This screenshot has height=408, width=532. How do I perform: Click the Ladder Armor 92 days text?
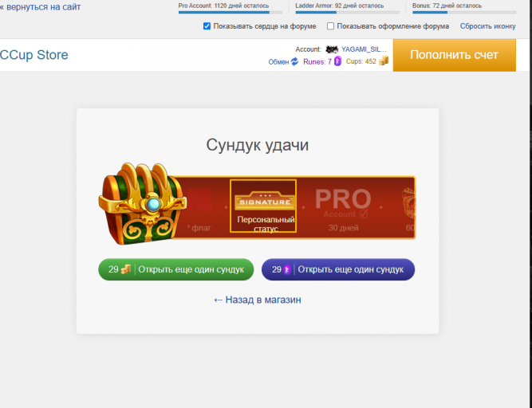[340, 6]
